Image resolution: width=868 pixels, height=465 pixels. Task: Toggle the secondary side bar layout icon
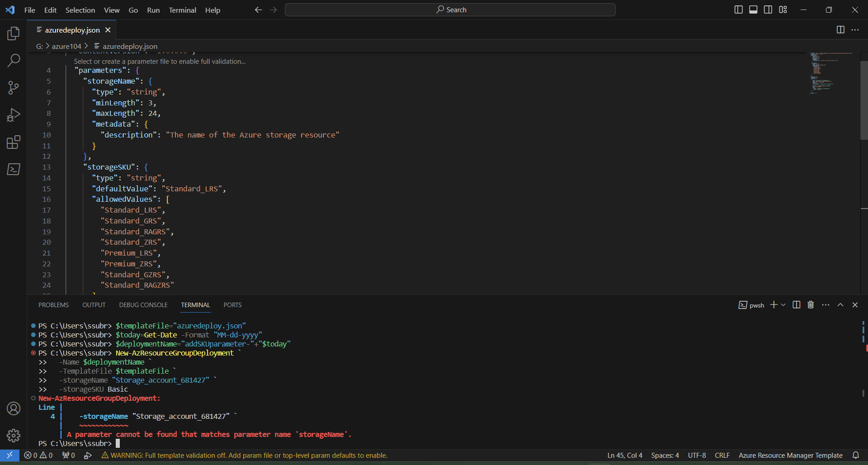coord(768,9)
